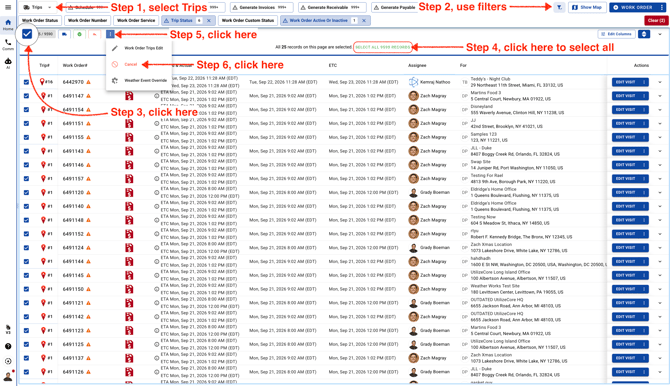Select Work Order Trips Edit menu item
Screen dimensions: 670x386
click(x=139, y=48)
